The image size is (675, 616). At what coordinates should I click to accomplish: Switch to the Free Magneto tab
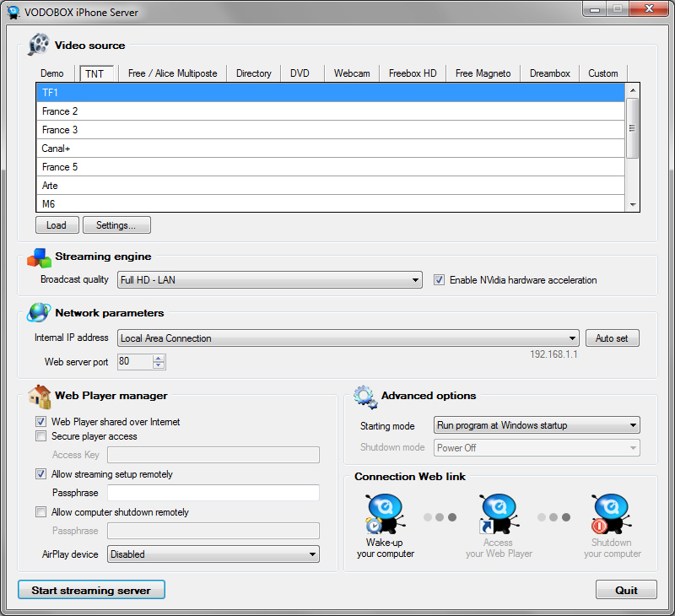[x=483, y=73]
